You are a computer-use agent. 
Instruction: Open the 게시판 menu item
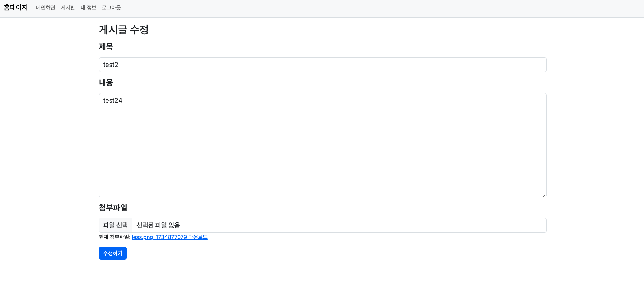click(x=68, y=8)
